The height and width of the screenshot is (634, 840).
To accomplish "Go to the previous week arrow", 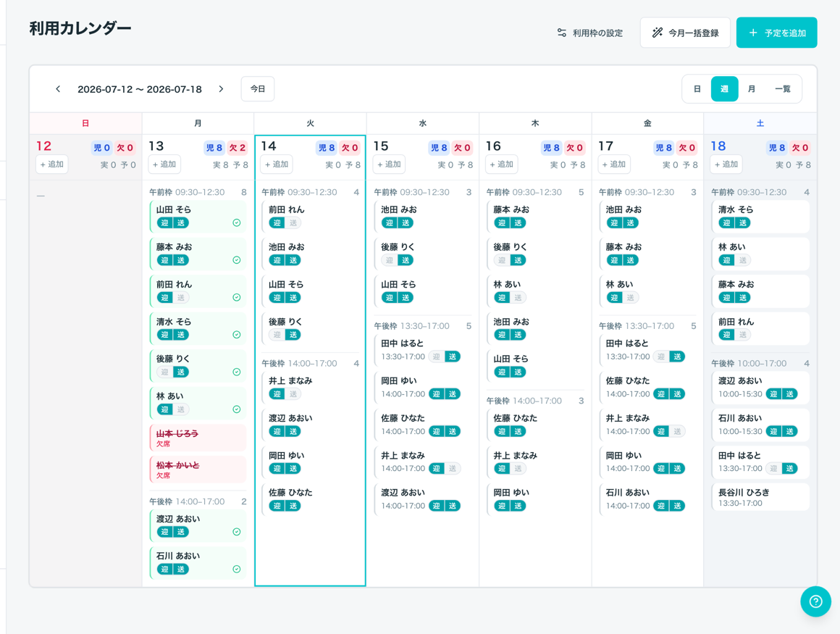I will pyautogui.click(x=58, y=89).
